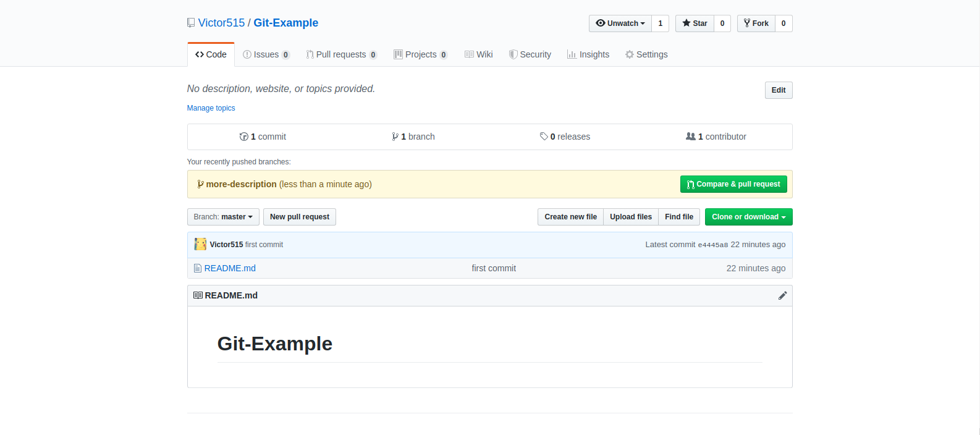Image resolution: width=980 pixels, height=435 pixels.
Task: Switch to the Code tab
Action: [211, 54]
